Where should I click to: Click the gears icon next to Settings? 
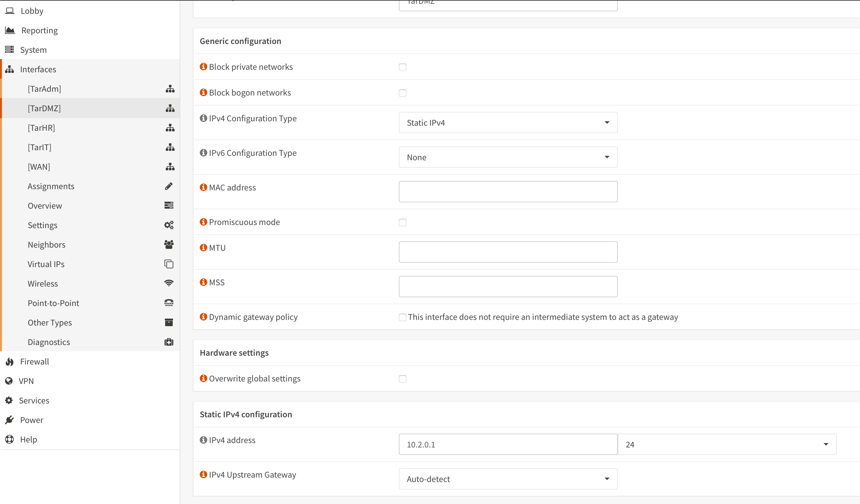coord(169,225)
